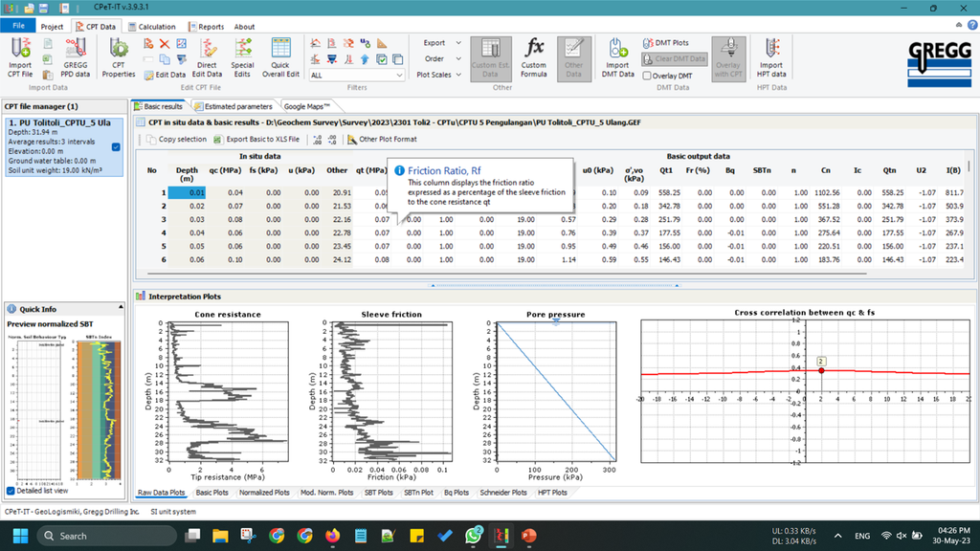Screen dimensions: 980x551
Task: Click the horizontal scrollbar under the data table
Action: (506, 273)
